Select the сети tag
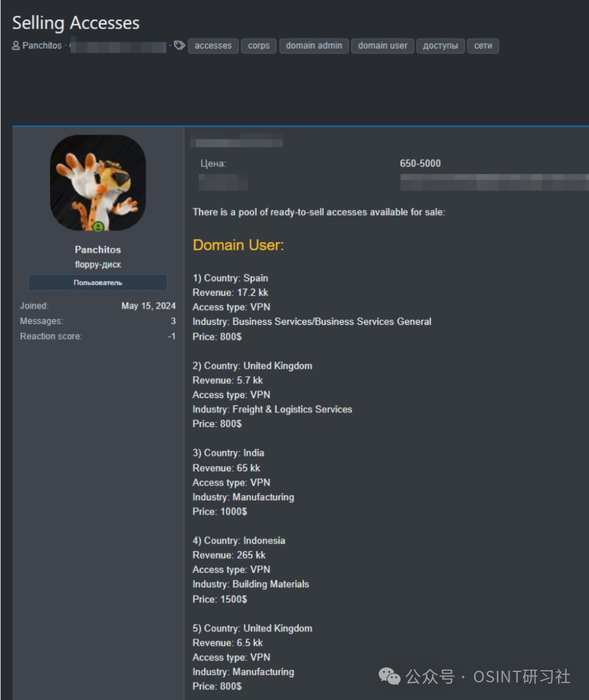The image size is (589, 700). point(482,46)
